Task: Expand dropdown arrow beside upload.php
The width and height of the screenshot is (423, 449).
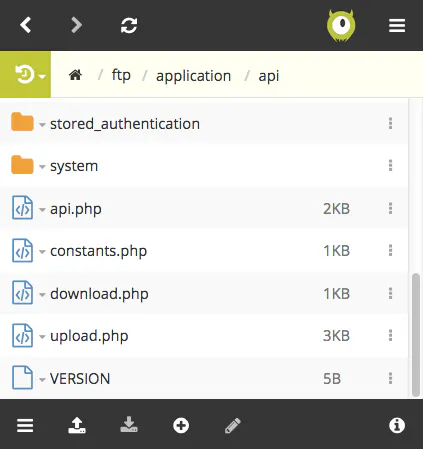Action: pos(42,337)
